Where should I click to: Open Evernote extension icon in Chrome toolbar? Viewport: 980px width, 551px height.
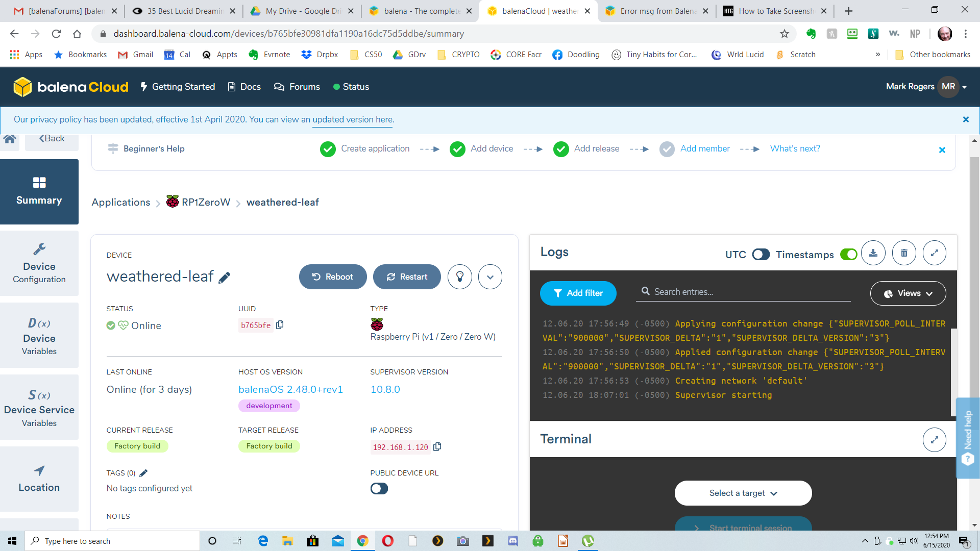pyautogui.click(x=811, y=34)
